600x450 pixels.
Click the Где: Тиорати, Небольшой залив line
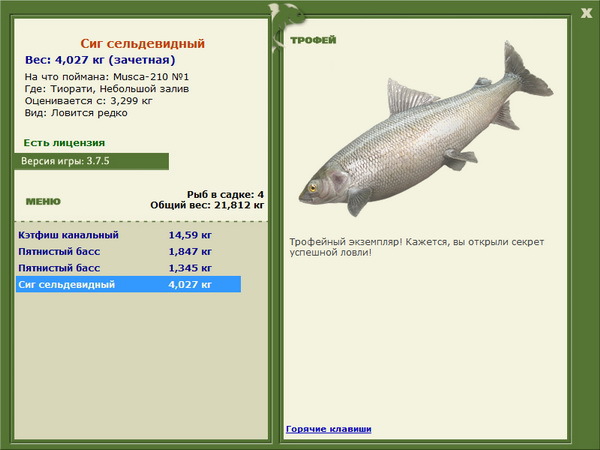tap(107, 89)
